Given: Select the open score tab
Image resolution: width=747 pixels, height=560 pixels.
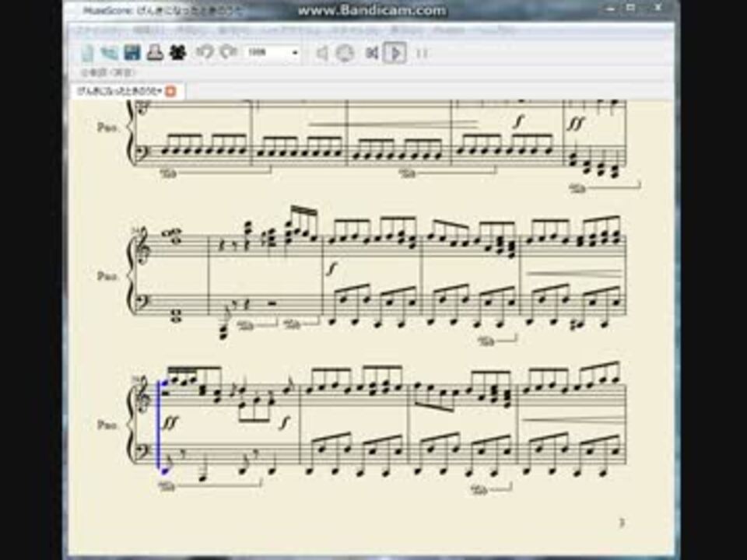Looking at the screenshot, I should (127, 91).
